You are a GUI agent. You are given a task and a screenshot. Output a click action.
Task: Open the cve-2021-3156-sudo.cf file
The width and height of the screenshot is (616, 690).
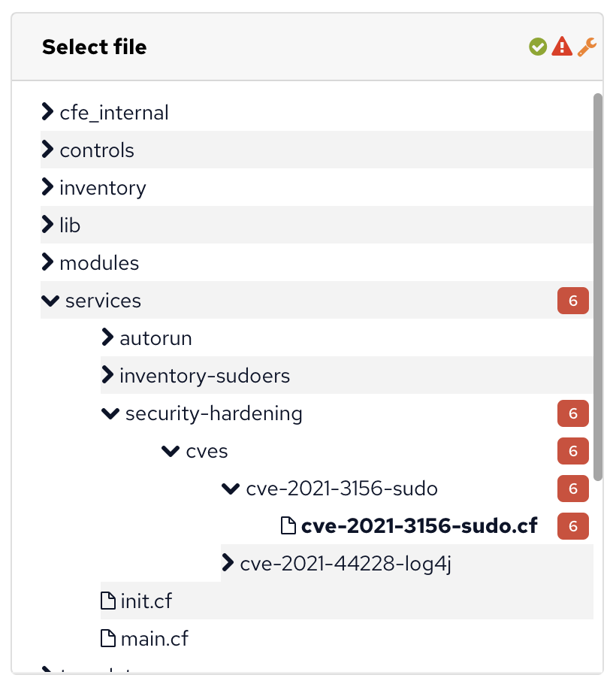point(419,526)
